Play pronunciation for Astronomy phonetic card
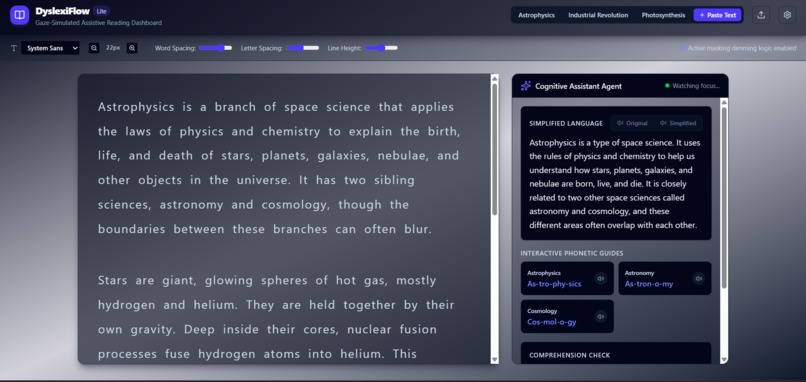Image resolution: width=806 pixels, height=382 pixels. click(698, 278)
